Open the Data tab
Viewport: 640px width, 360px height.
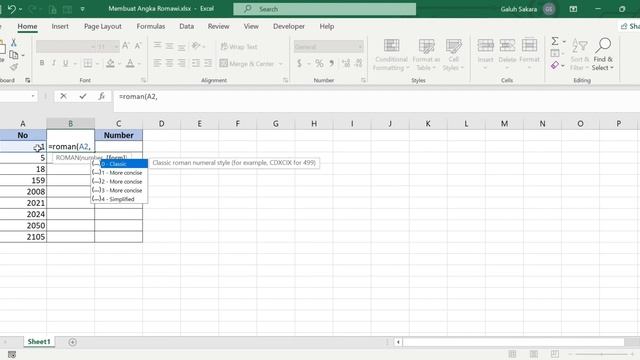(x=187, y=26)
